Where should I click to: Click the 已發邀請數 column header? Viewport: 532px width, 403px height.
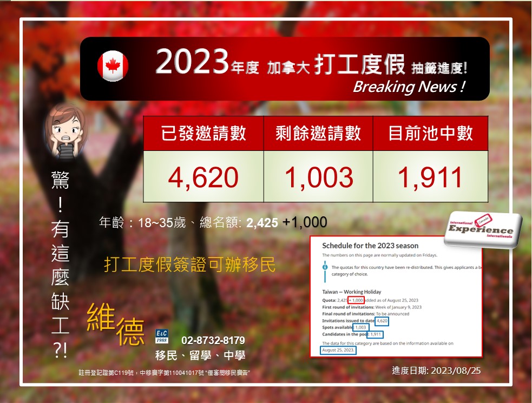pos(203,133)
